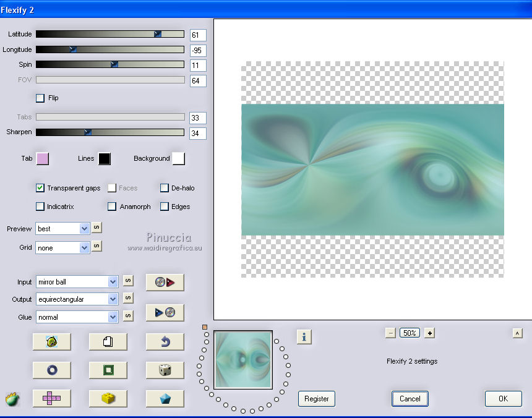Click the Register button
This screenshot has height=418, width=532.
click(x=317, y=399)
